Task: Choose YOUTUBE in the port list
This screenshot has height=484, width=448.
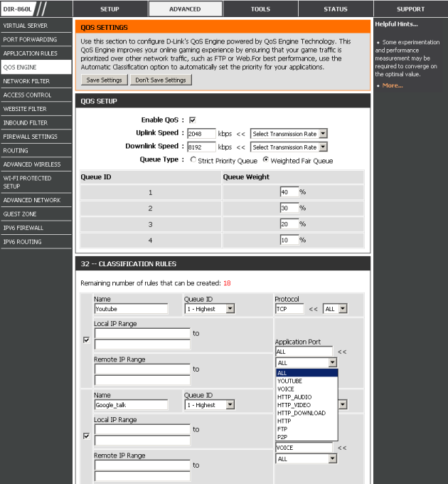Action: click(306, 381)
